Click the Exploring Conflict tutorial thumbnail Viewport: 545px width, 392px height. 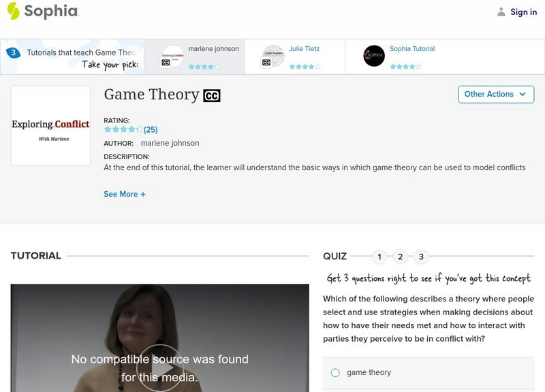click(50, 125)
